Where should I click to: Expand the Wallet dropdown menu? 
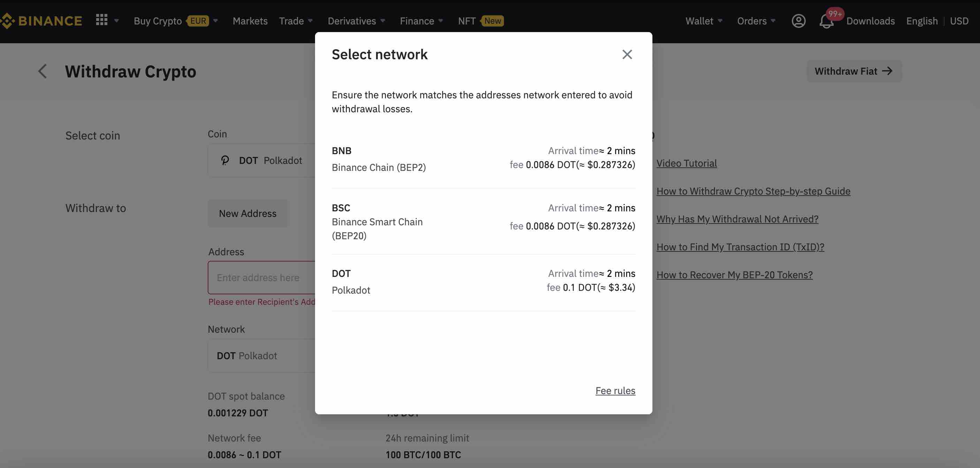(x=703, y=21)
